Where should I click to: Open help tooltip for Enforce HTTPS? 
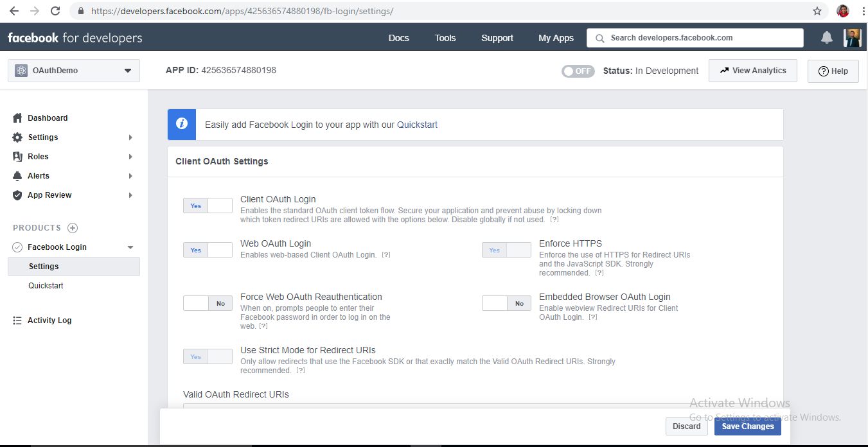[x=599, y=273]
